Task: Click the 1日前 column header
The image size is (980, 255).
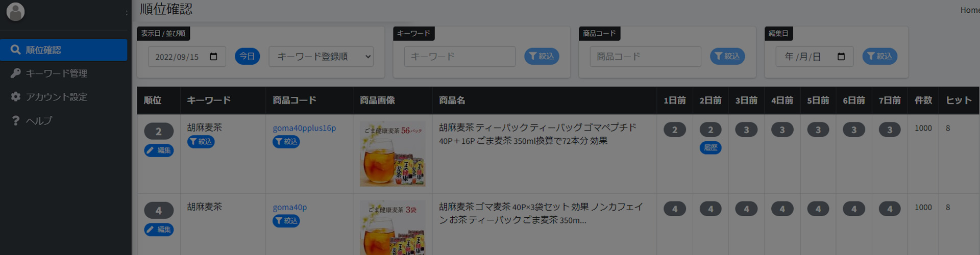Action: 675,100
